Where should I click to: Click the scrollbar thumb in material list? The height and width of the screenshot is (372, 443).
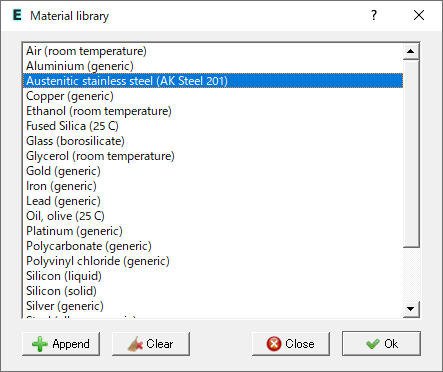(411, 154)
